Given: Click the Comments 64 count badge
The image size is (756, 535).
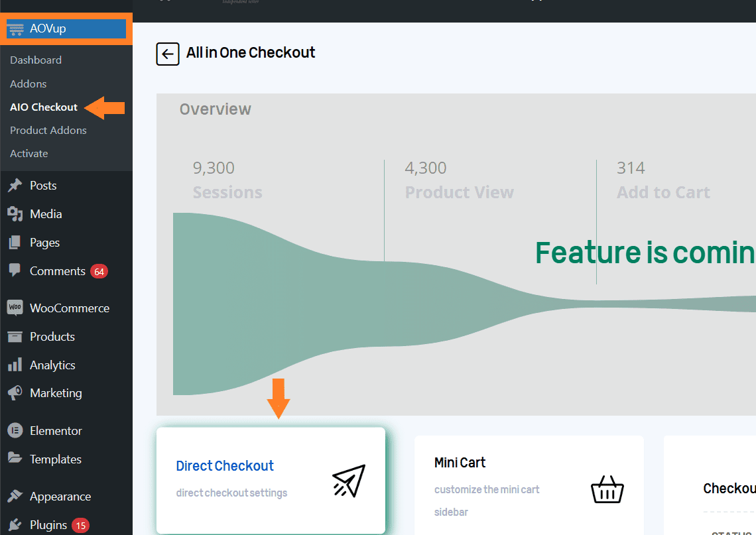Looking at the screenshot, I should [99, 271].
